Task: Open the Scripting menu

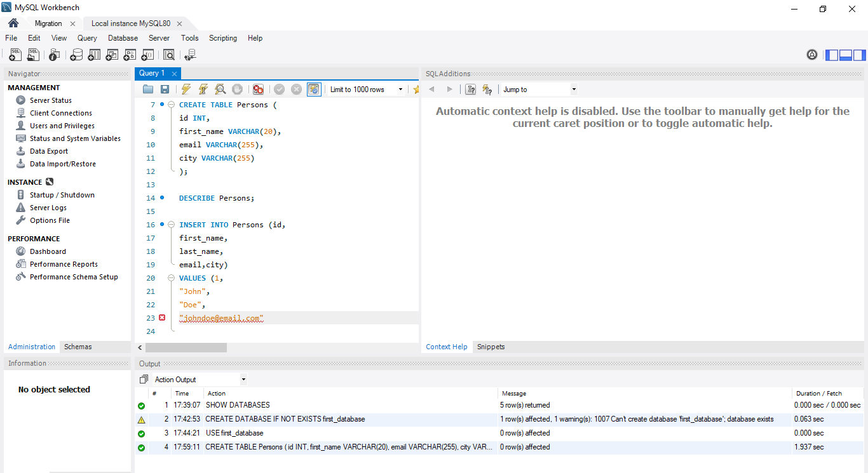Action: coord(223,38)
